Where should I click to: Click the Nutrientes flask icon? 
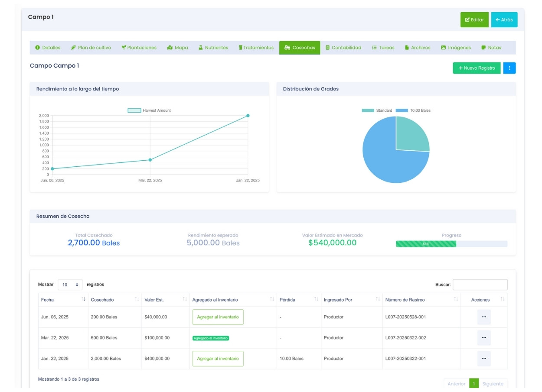tap(201, 48)
